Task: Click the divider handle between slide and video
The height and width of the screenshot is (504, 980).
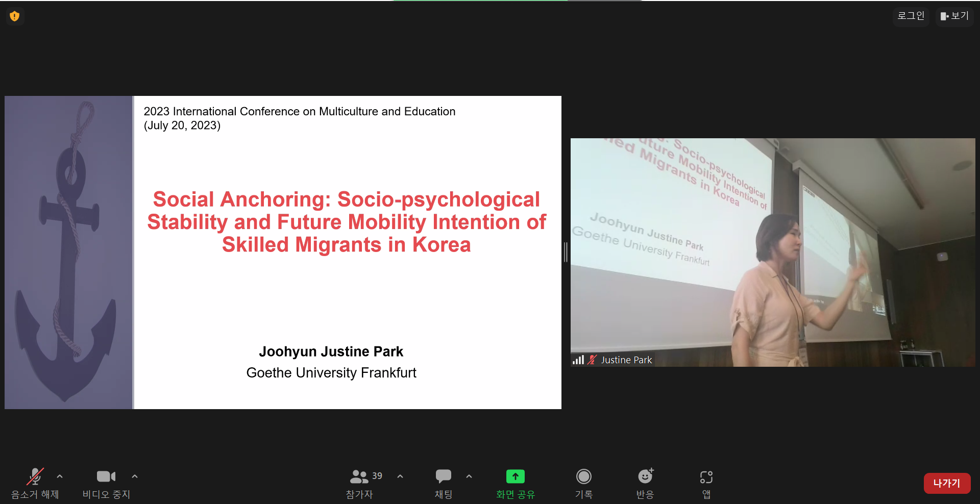Action: pyautogui.click(x=566, y=253)
